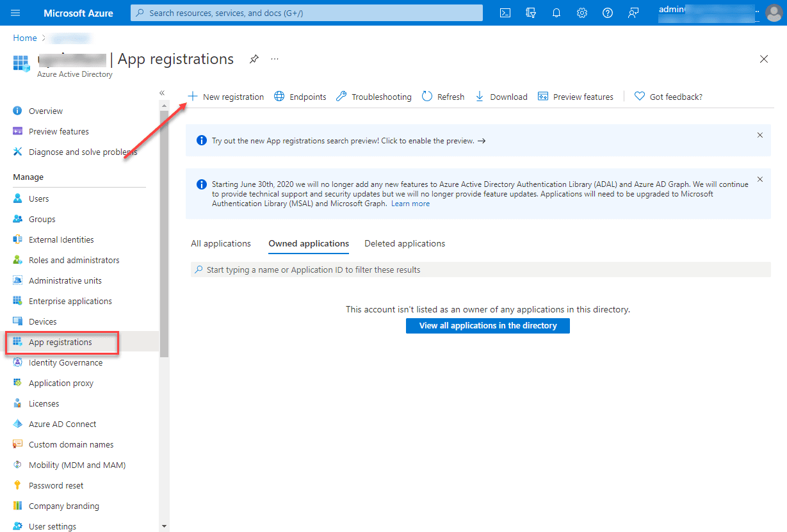Click the feedback icon in the top bar

633,13
